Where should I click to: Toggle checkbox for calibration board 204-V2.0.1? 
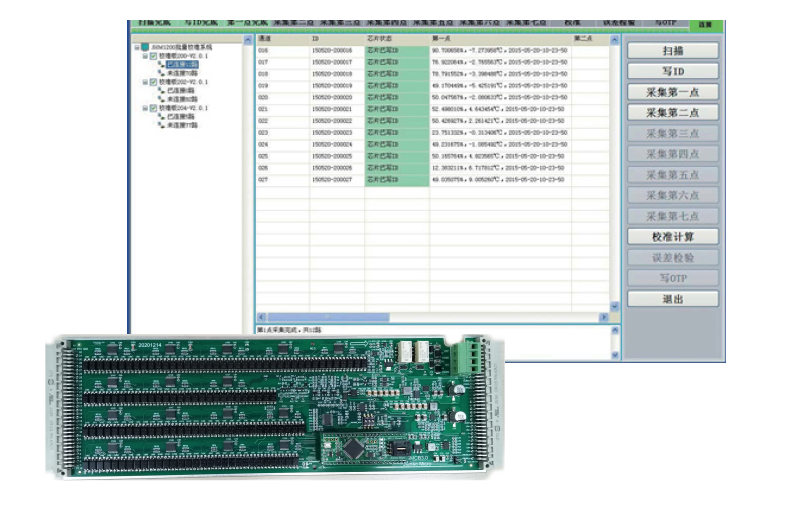point(153,108)
